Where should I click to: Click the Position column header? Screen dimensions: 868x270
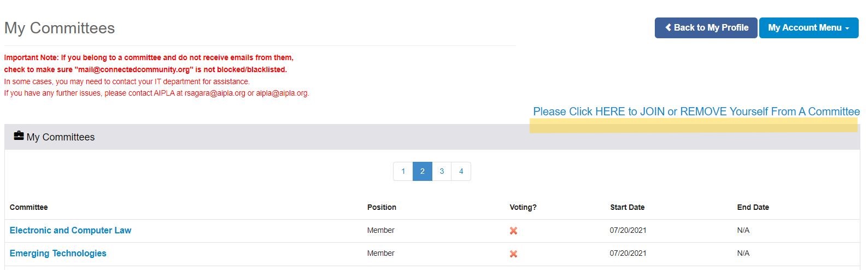(x=382, y=207)
